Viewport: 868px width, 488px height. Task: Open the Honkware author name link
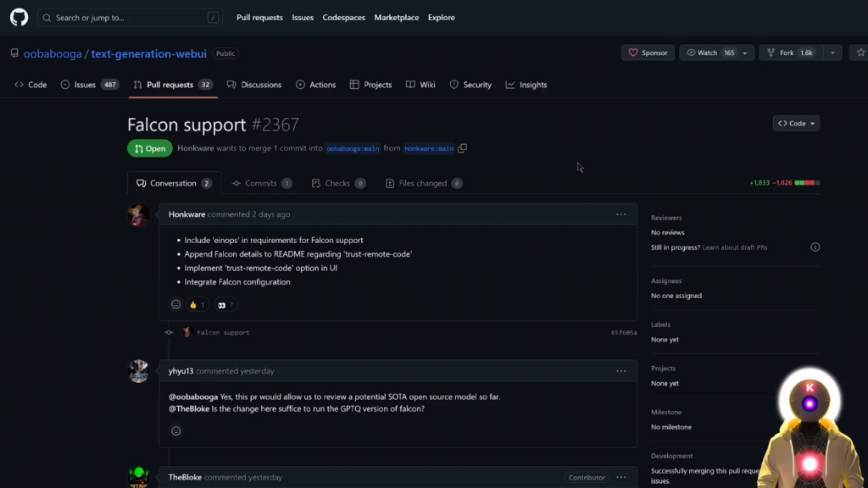186,214
